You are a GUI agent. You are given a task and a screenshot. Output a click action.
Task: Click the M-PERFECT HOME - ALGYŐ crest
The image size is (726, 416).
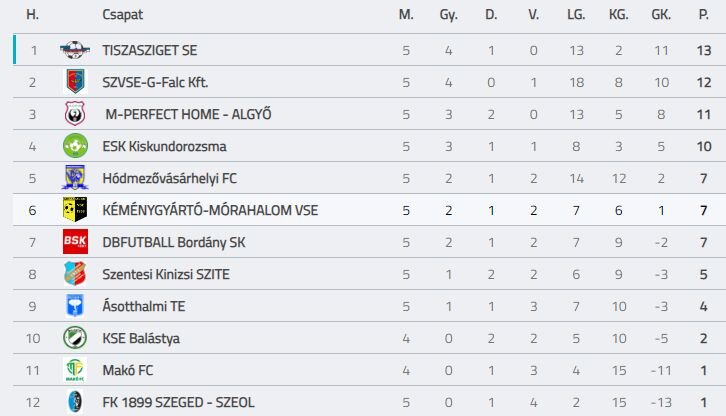coord(75,114)
